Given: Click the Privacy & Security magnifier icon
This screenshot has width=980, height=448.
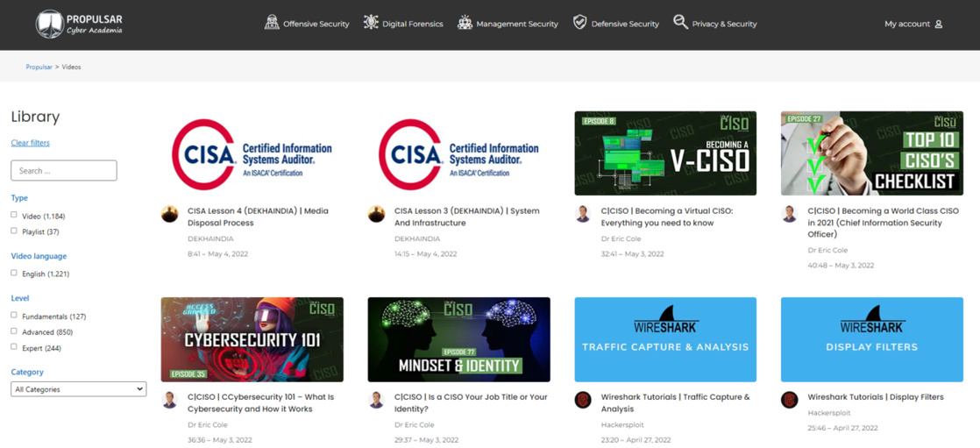Looking at the screenshot, I should click(680, 22).
